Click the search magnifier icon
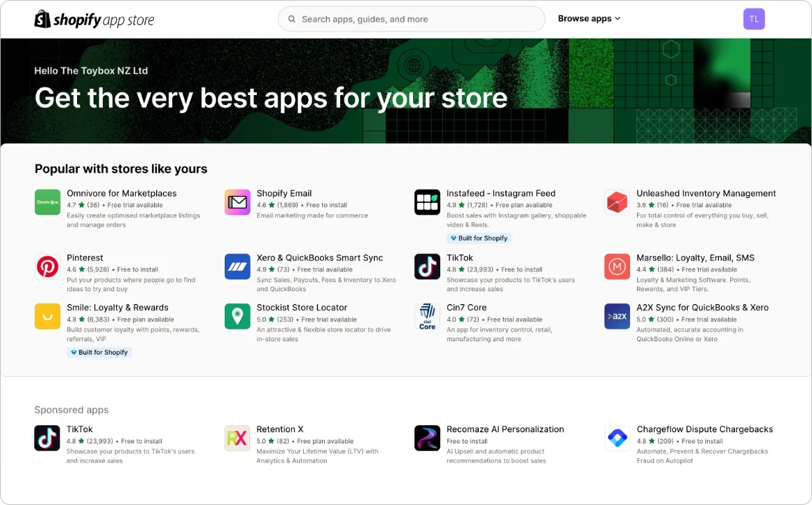 (292, 19)
